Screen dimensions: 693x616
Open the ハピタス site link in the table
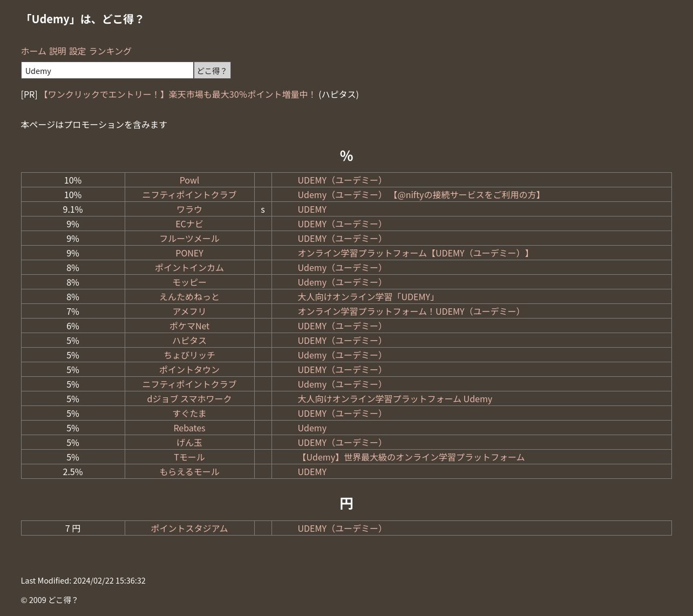[189, 340]
